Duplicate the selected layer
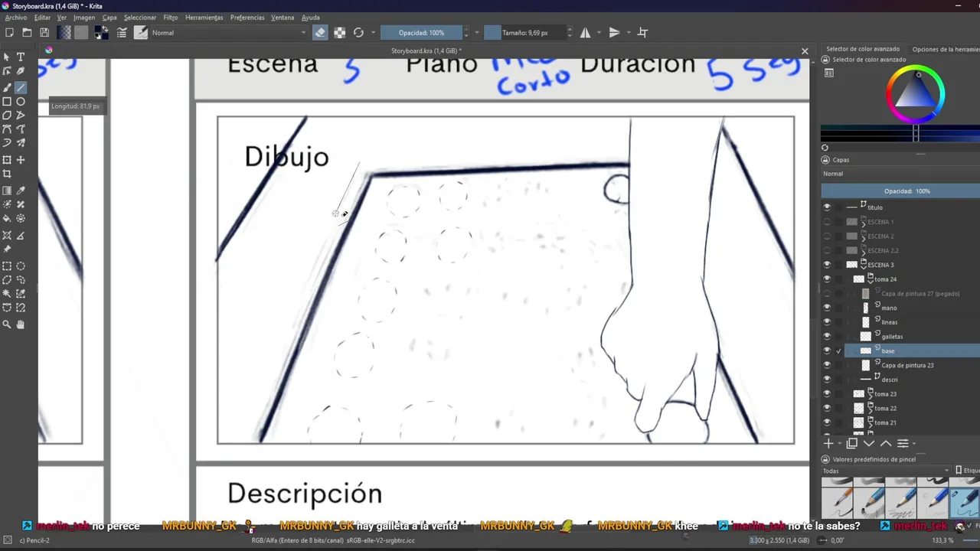The height and width of the screenshot is (551, 980). tap(851, 443)
